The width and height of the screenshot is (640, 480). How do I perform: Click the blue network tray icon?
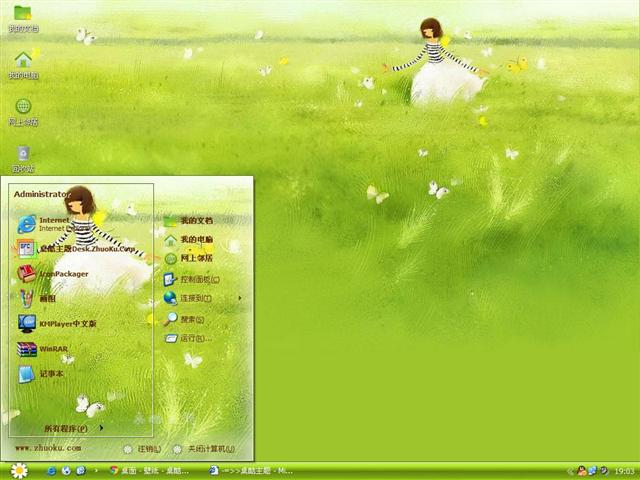pos(592,471)
